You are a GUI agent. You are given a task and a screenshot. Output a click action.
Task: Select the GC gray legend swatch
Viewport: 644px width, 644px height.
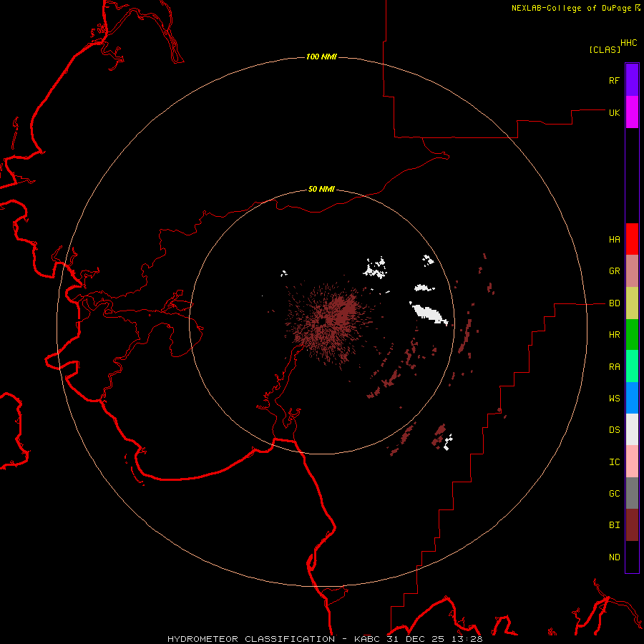click(632, 493)
